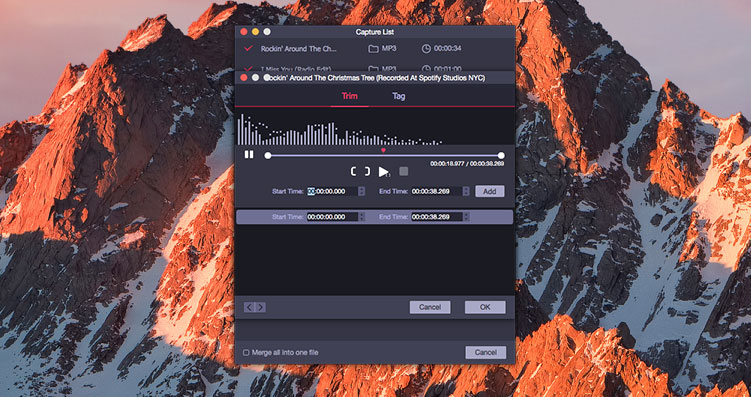Play the selected segment
This screenshot has width=751, height=397.
coord(384,171)
